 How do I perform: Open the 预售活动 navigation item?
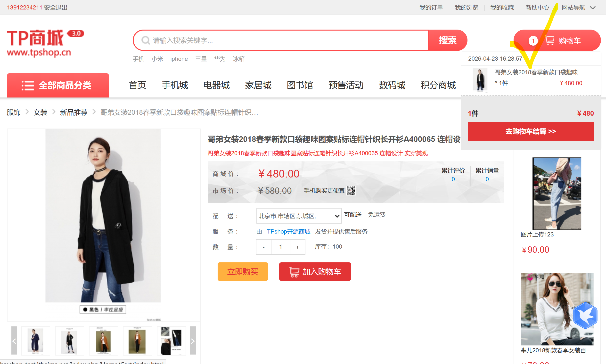click(346, 85)
